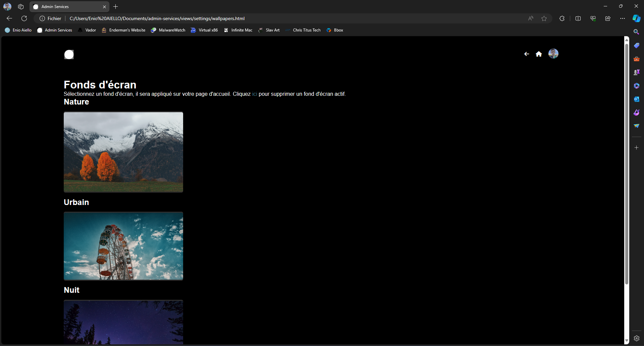This screenshot has width=644, height=346.
Task: Select the Admin Services browser tab
Action: coord(69,6)
